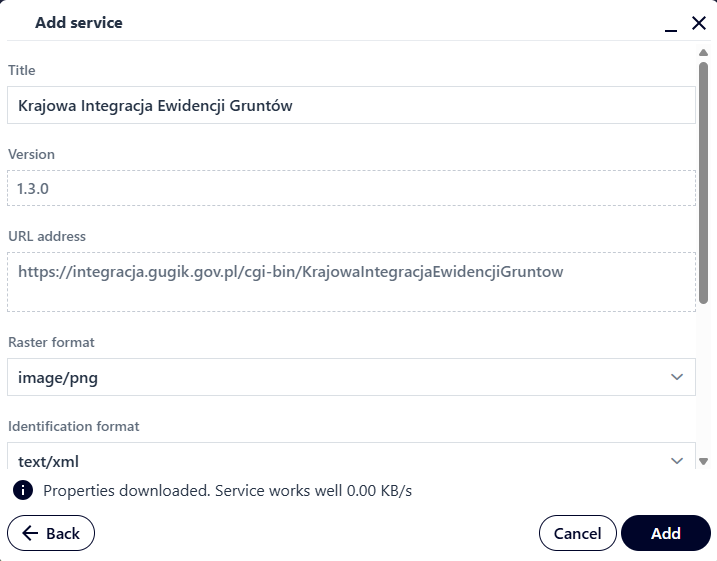Screen dimensions: 717x561
Task: Click the 'Raster format' label
Action: (52, 342)
